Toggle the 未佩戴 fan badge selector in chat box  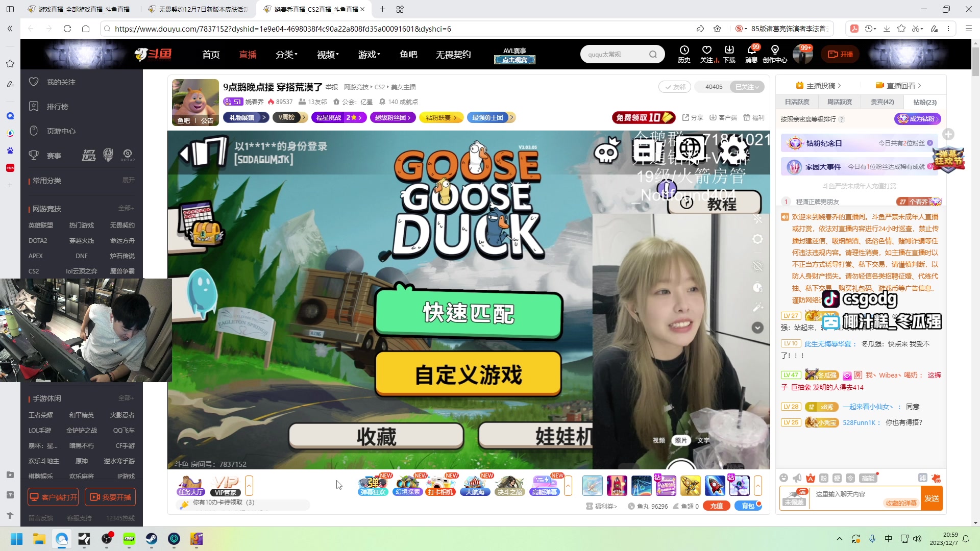pyautogui.click(x=795, y=497)
